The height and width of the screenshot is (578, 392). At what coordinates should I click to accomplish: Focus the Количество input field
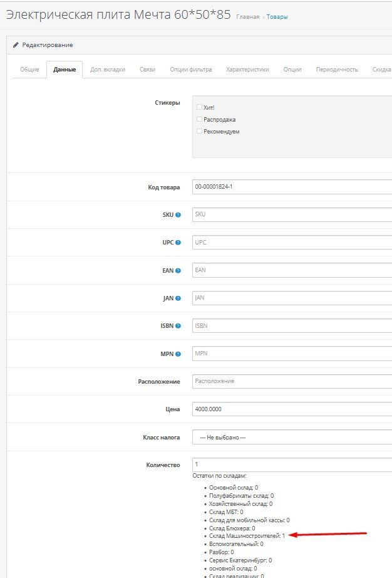tap(292, 465)
